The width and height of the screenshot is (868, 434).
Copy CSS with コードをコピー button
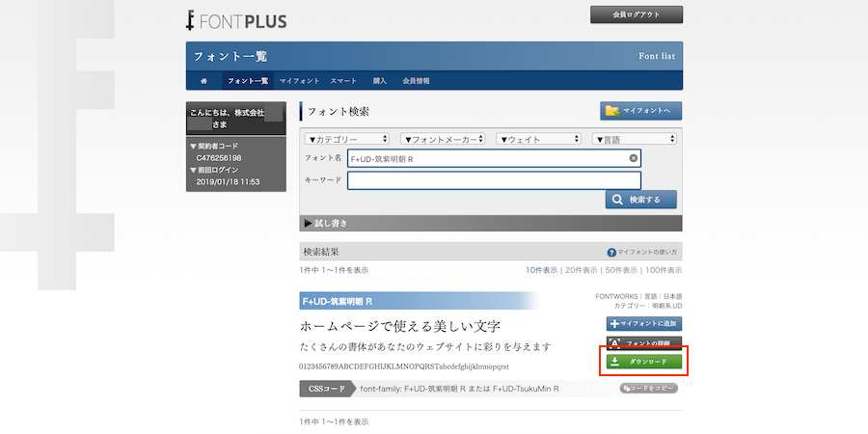tap(649, 389)
